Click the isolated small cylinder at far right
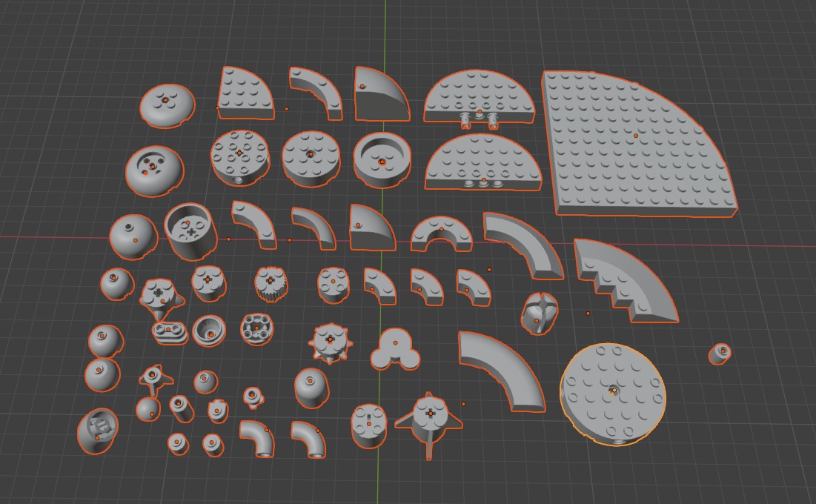The height and width of the screenshot is (504, 816). pyautogui.click(x=720, y=354)
